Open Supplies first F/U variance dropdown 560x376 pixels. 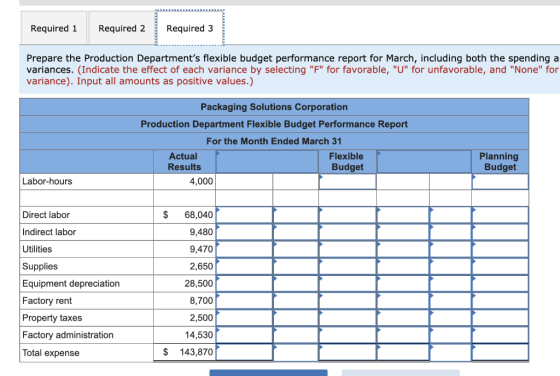point(296,266)
